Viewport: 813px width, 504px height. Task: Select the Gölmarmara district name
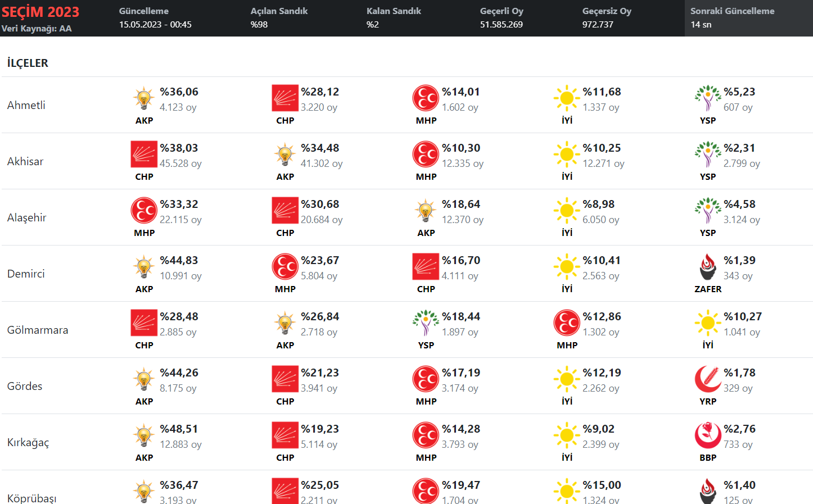(x=38, y=330)
